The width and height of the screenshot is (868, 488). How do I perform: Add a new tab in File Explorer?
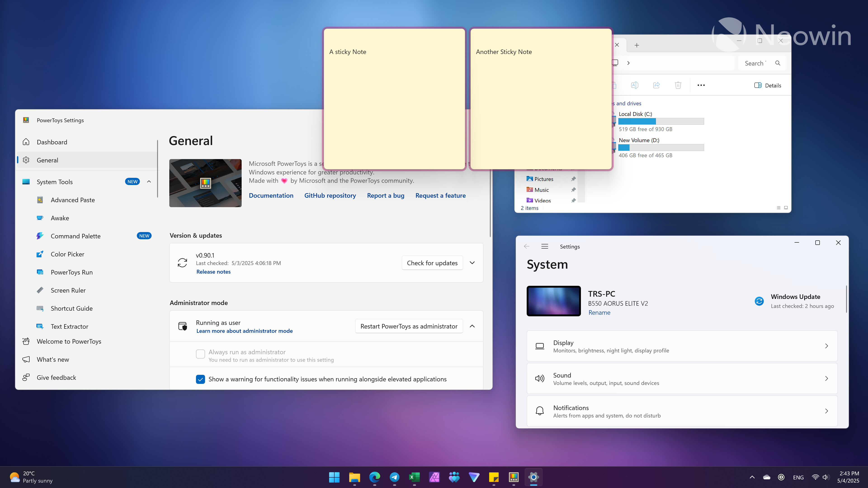[637, 45]
